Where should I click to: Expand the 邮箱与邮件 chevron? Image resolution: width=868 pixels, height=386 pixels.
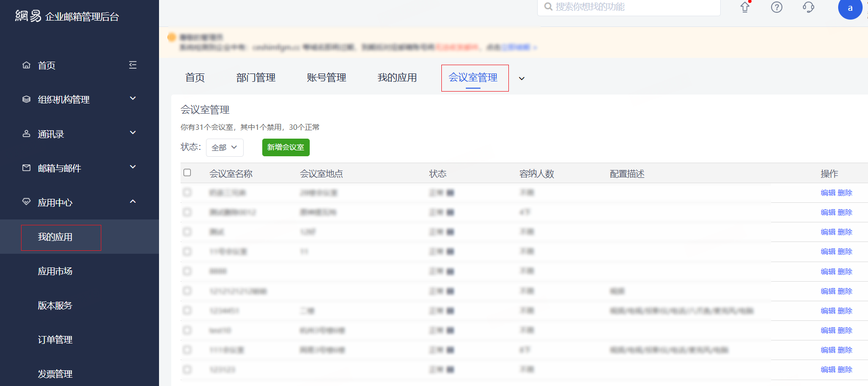[133, 167]
